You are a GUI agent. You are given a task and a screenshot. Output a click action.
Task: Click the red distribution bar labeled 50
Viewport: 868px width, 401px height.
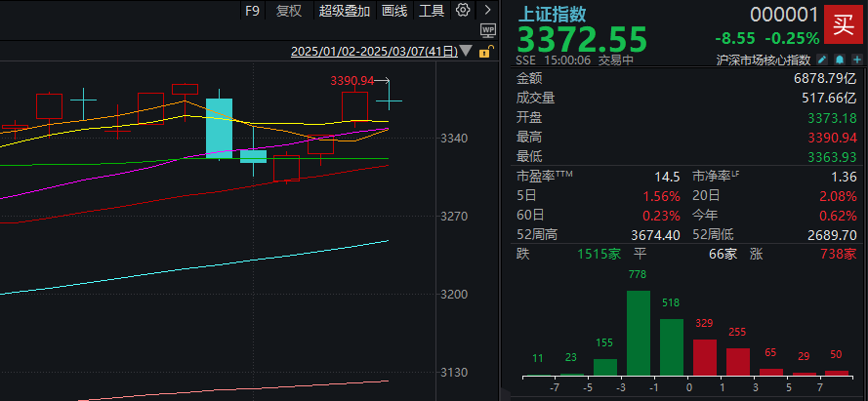click(837, 373)
